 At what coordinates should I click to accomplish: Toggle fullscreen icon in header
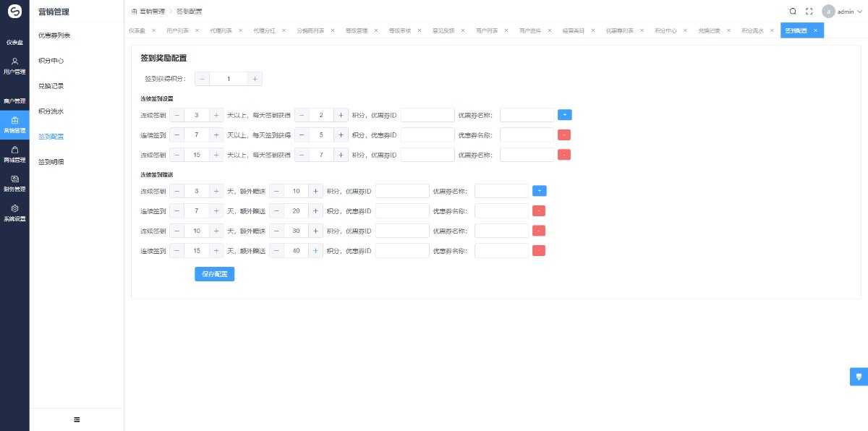point(809,12)
